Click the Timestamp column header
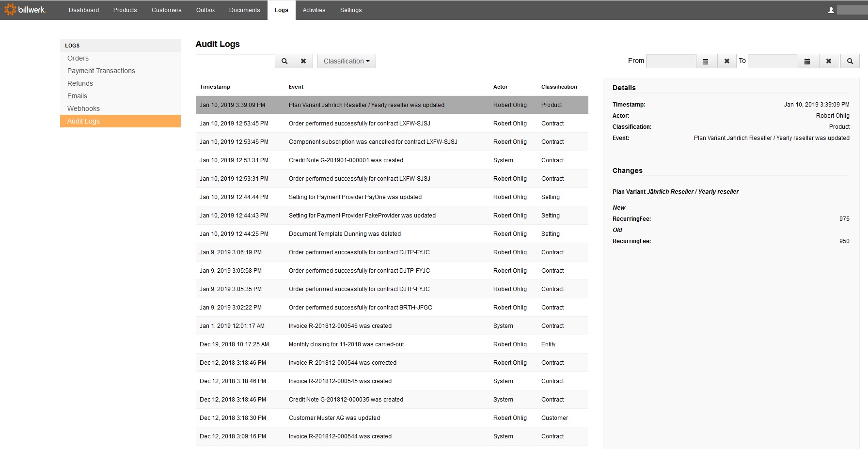The height and width of the screenshot is (449, 868). pos(215,87)
